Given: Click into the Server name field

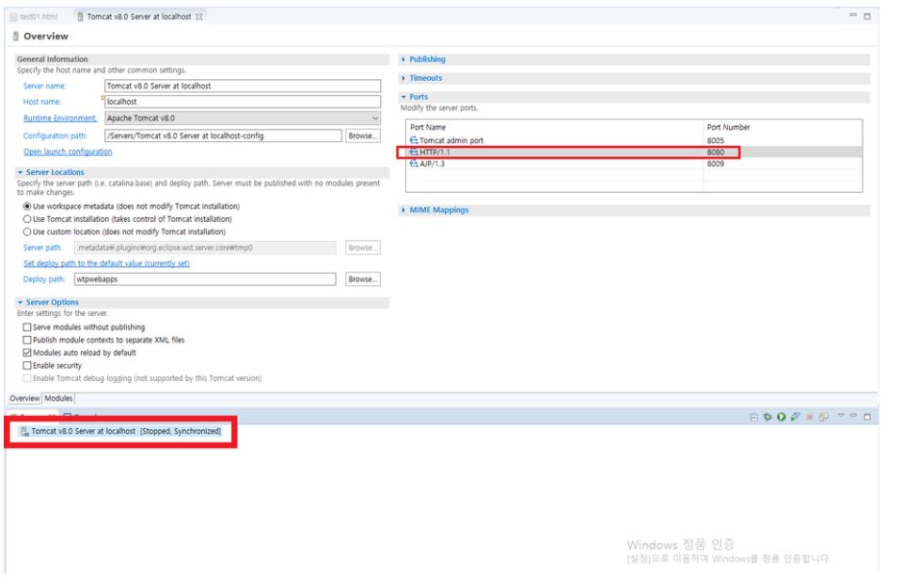Looking at the screenshot, I should click(x=242, y=87).
